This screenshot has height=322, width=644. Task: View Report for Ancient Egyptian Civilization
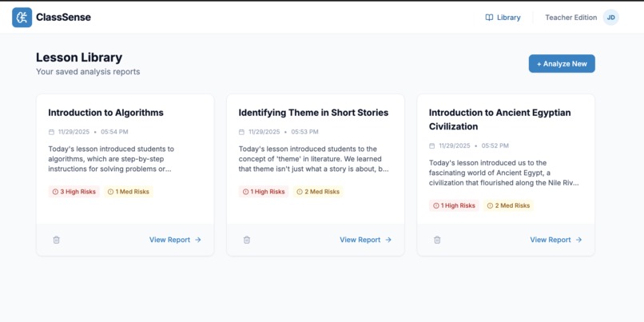coord(555,240)
